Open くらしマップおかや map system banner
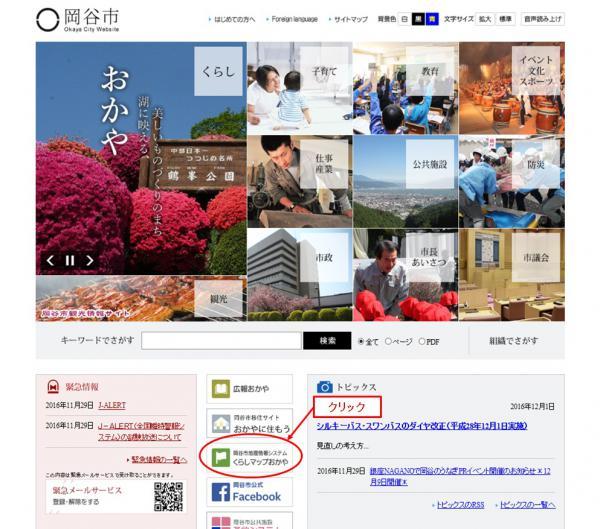The image size is (600, 529). [250, 457]
